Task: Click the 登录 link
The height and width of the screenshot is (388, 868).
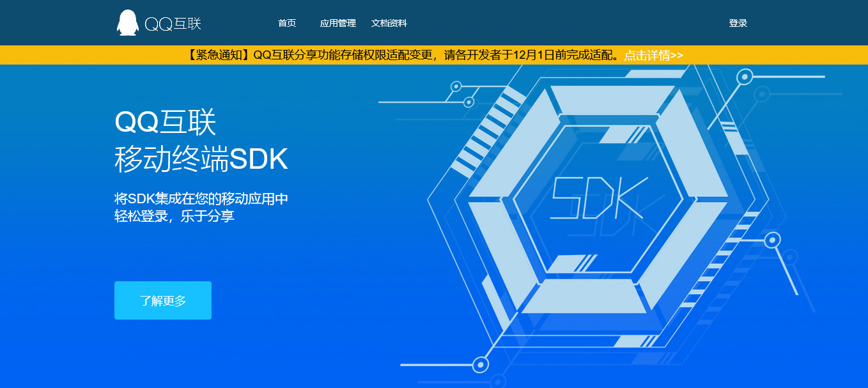Action: (x=738, y=23)
